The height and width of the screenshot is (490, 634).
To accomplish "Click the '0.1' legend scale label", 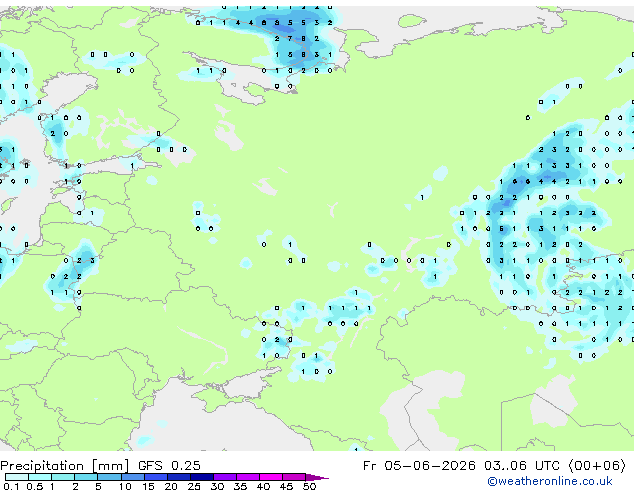I will coord(11,486).
